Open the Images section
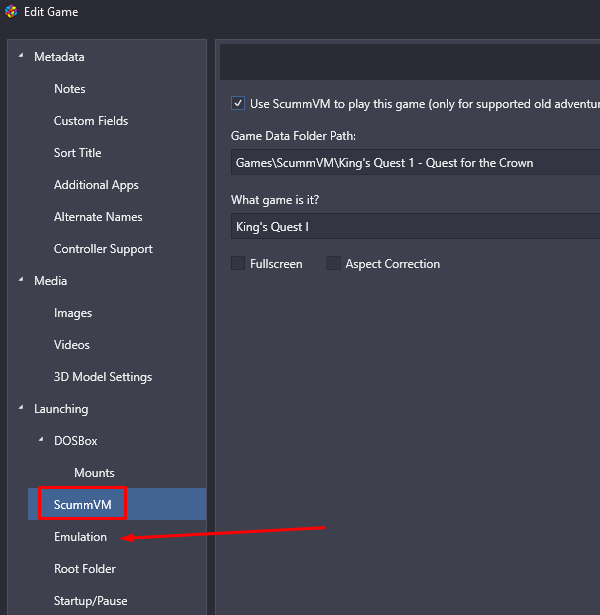This screenshot has width=600, height=615. pyautogui.click(x=73, y=313)
